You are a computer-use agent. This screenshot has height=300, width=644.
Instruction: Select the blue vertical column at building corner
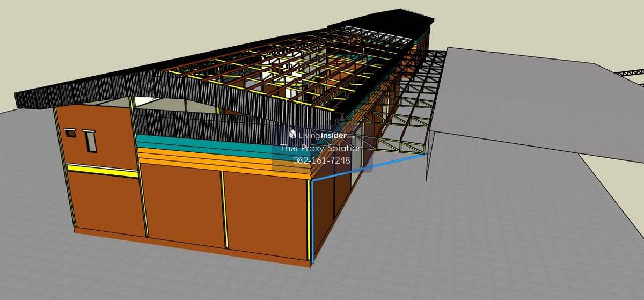(x=311, y=220)
